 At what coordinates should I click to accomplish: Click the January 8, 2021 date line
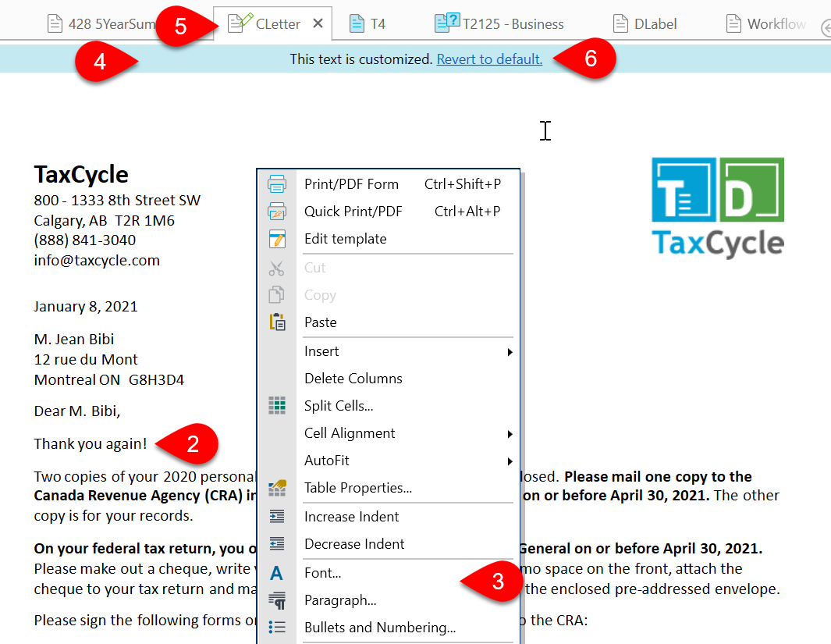pyautogui.click(x=86, y=306)
